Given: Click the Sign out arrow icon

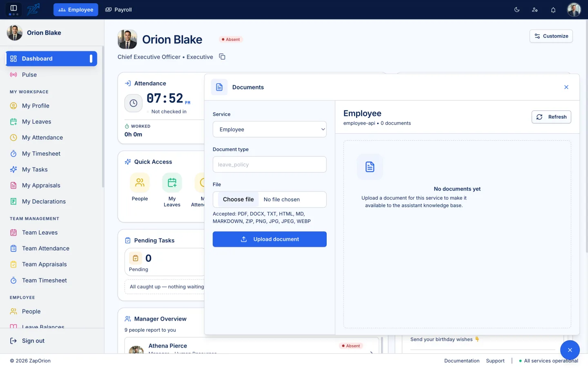Looking at the screenshot, I should coord(13,341).
